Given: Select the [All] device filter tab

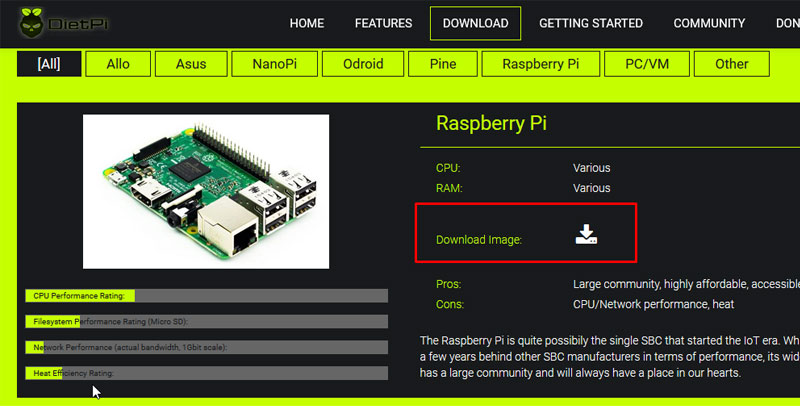Looking at the screenshot, I should click(49, 64).
